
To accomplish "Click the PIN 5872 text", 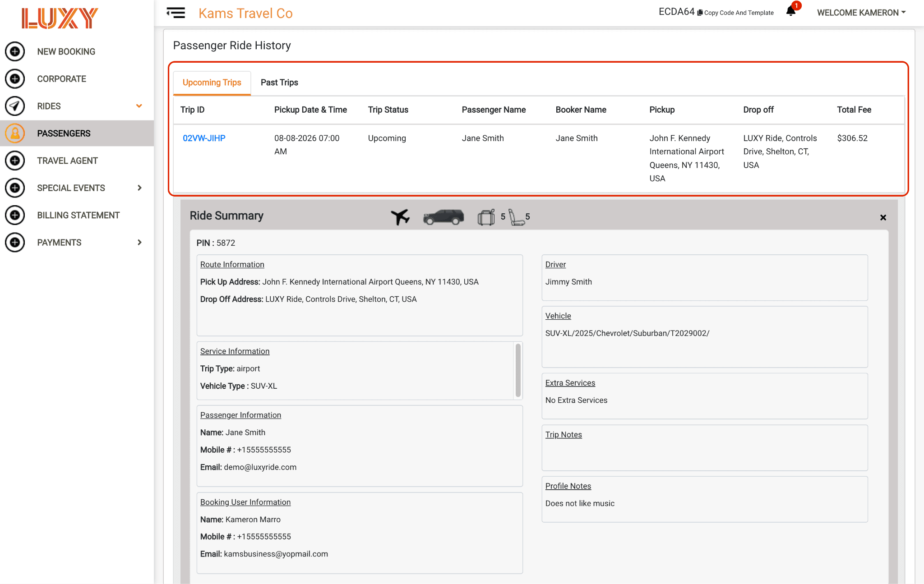I will (x=216, y=243).
